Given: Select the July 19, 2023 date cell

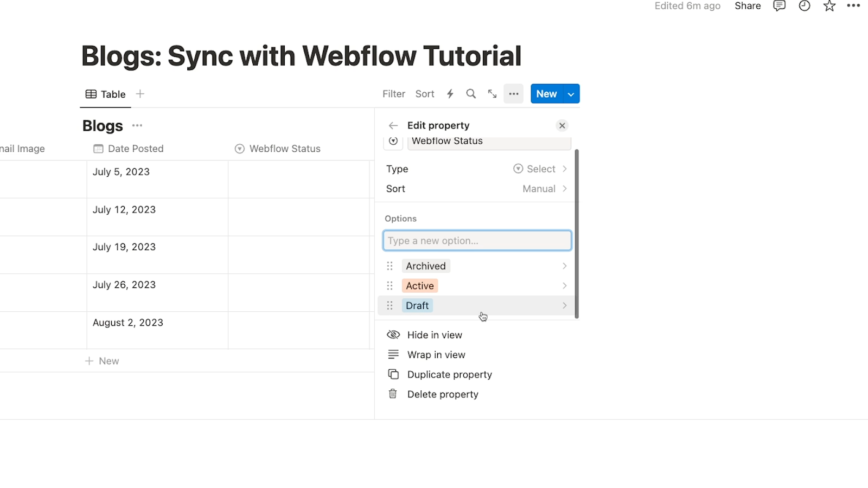Looking at the screenshot, I should pyautogui.click(x=157, y=255).
